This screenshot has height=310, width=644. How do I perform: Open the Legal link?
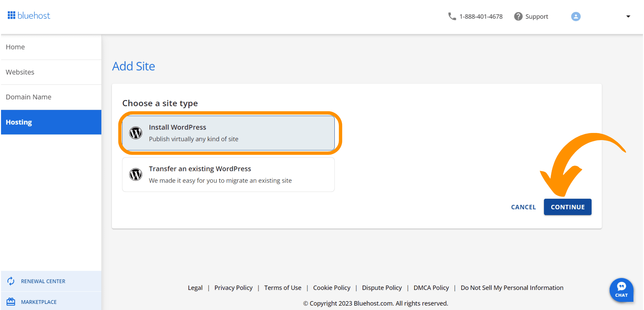coord(195,288)
